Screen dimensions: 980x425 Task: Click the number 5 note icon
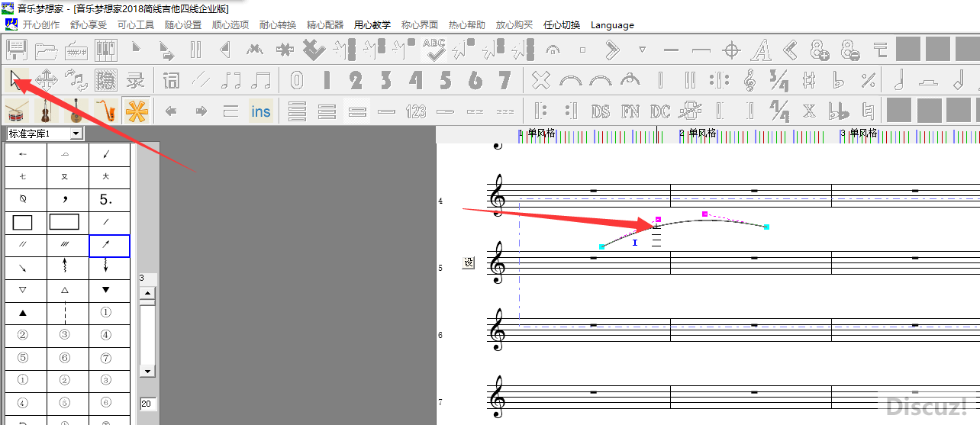tap(446, 79)
